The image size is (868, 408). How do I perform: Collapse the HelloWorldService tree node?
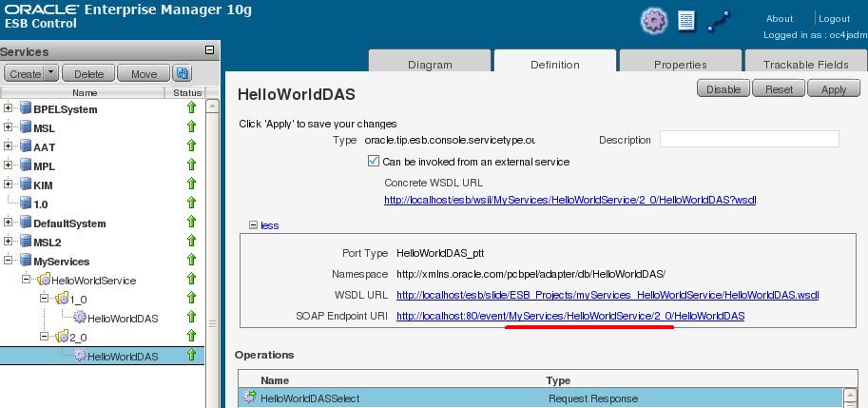pos(26,279)
